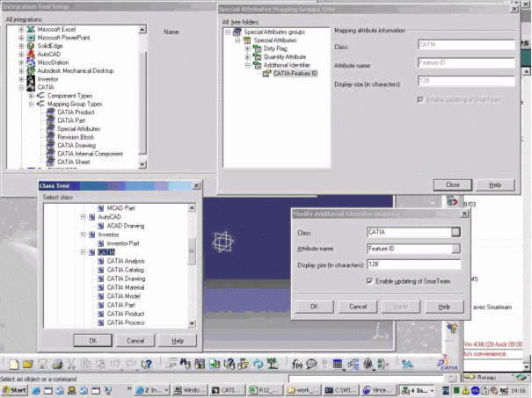Click the f(x) formula icon
532x398 pixels.
(x=297, y=364)
